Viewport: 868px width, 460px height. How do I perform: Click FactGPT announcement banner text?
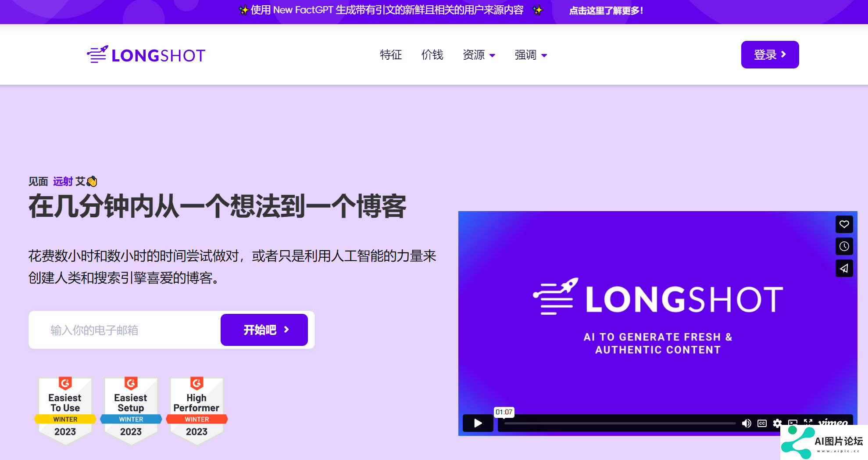(387, 10)
